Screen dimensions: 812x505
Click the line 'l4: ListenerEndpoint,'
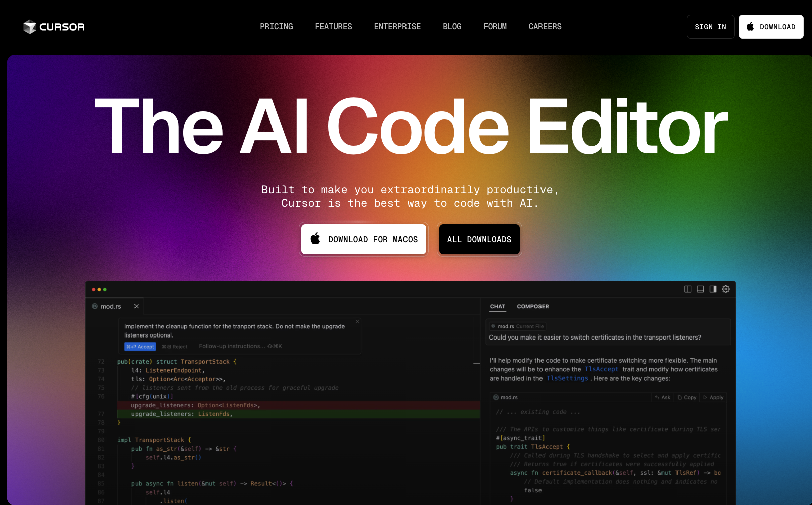click(x=168, y=370)
